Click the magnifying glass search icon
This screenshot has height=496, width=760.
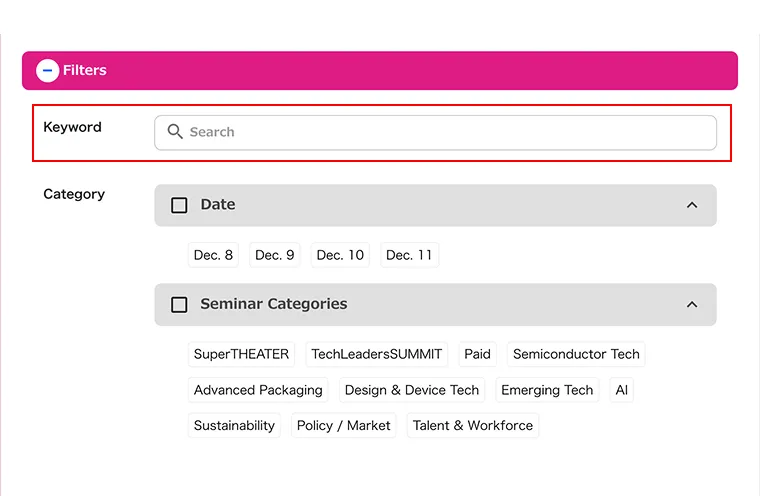[x=174, y=132]
